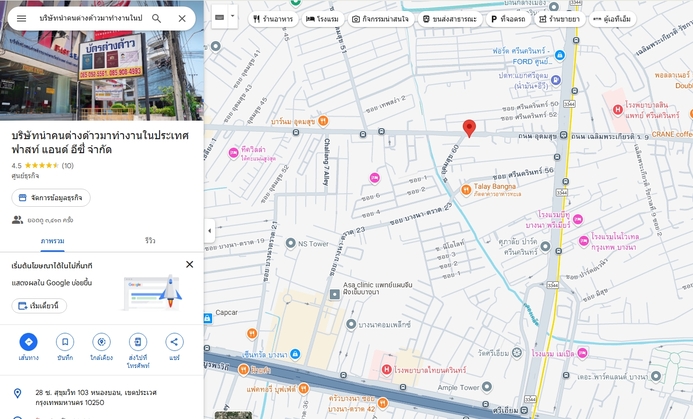Click the ร้านอาหาร filter chip
Screen dimensions: 693x419
click(x=273, y=19)
